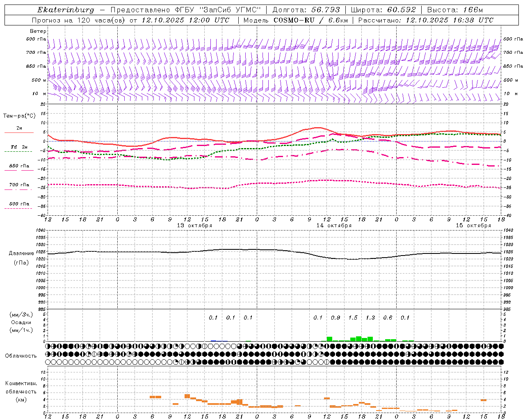Click the "Td 2м" dew point legend entry

point(19,147)
